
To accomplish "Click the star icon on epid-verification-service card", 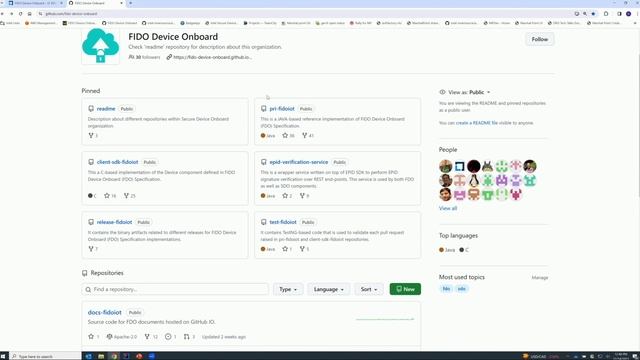I will point(285,196).
